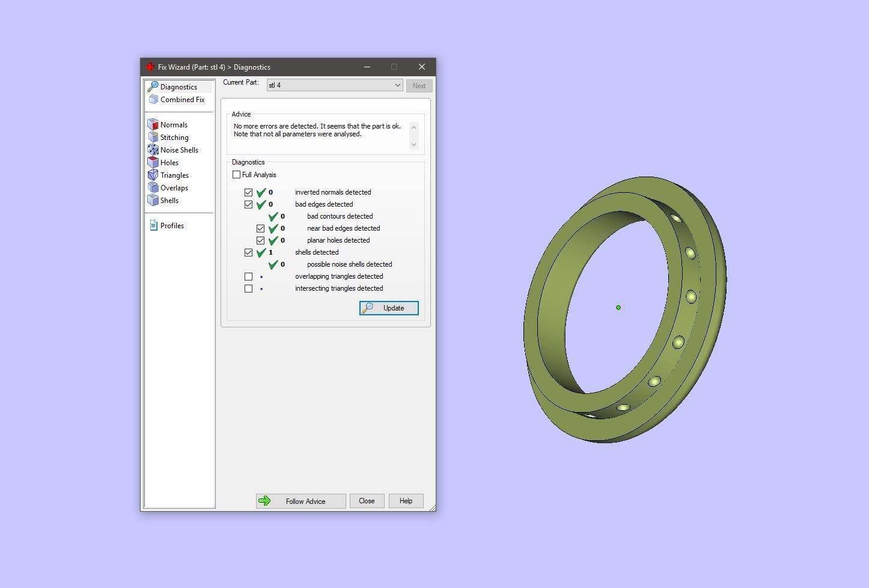This screenshot has height=588, width=869.
Task: Select the Overlaps page label
Action: point(174,188)
